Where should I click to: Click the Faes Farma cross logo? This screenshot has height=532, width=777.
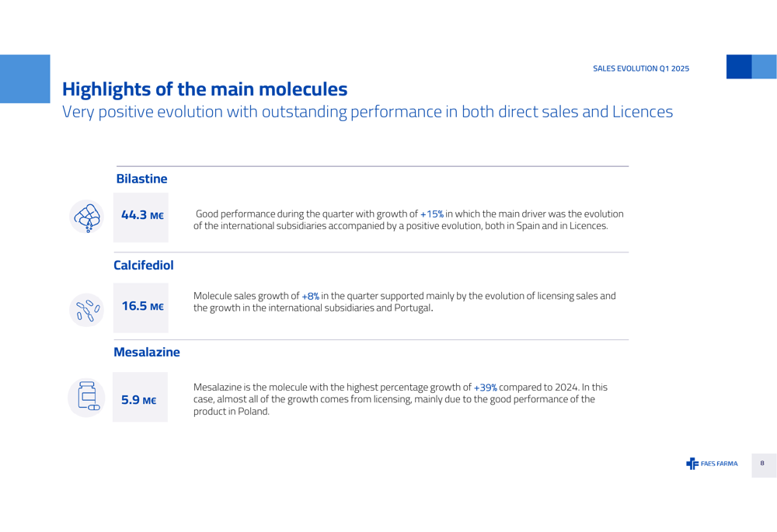692,464
